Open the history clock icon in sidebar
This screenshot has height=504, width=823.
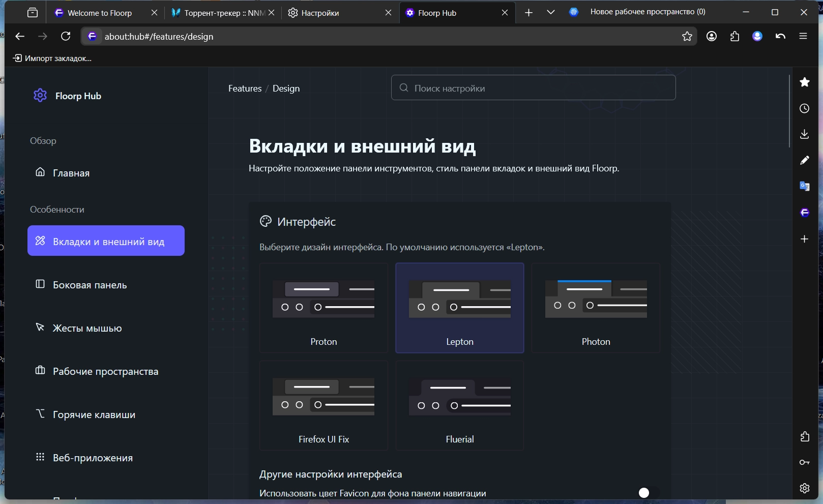[x=804, y=108]
